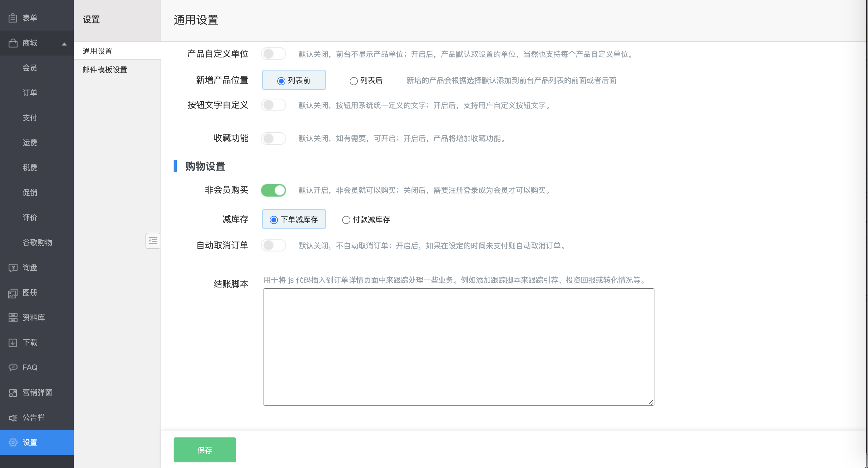Open the 图册 gallery section
This screenshot has height=468, width=868.
(x=30, y=292)
